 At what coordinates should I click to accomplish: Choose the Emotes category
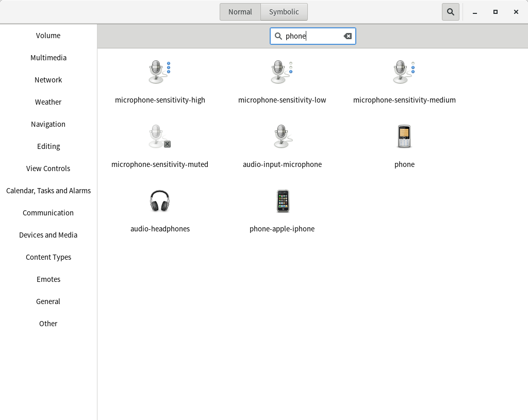pyautogui.click(x=48, y=280)
